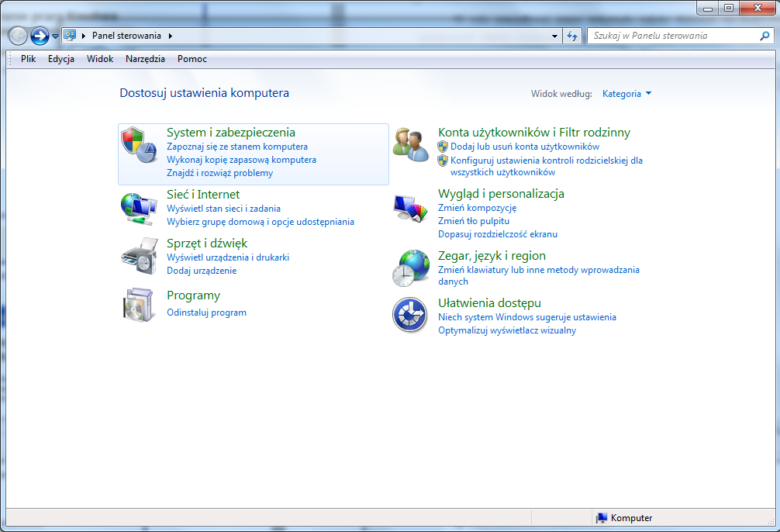Screen dimensions: 780x532
Task: Click the Widok według label
Action: [x=561, y=94]
